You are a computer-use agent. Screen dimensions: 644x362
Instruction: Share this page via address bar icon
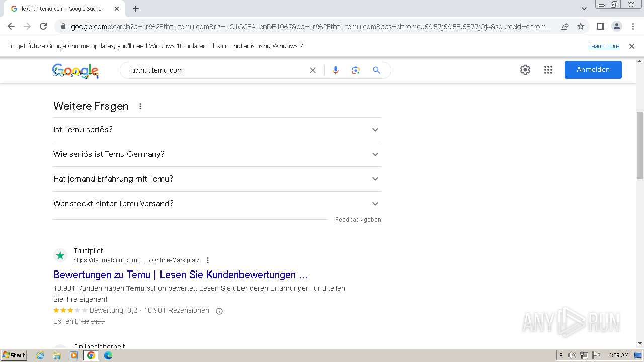pos(565,27)
